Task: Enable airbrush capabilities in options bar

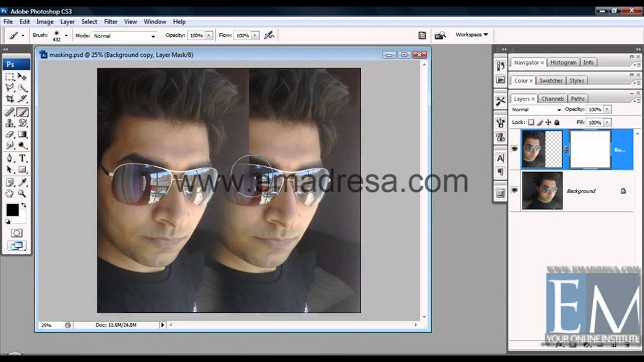Action: pos(269,35)
